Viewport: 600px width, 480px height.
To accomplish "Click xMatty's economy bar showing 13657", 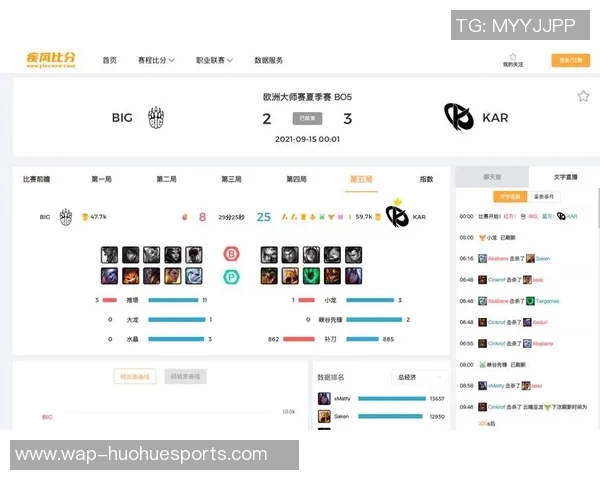I will tap(392, 398).
